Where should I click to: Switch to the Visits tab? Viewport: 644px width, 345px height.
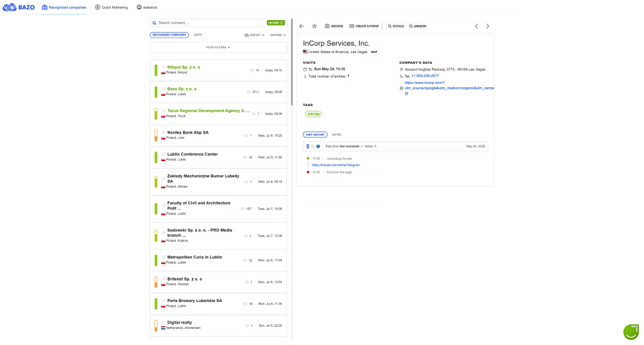coord(197,35)
